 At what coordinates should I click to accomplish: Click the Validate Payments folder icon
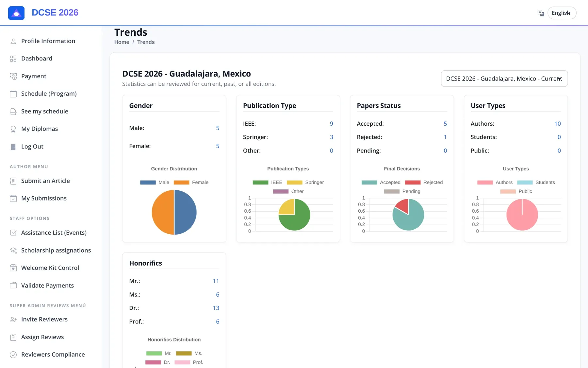coord(13,286)
